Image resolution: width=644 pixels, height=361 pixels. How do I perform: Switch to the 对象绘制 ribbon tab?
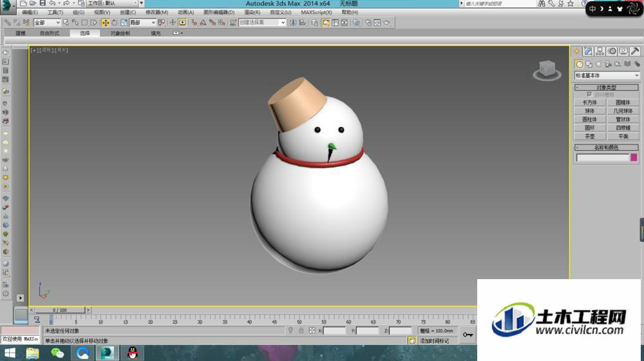click(x=120, y=34)
